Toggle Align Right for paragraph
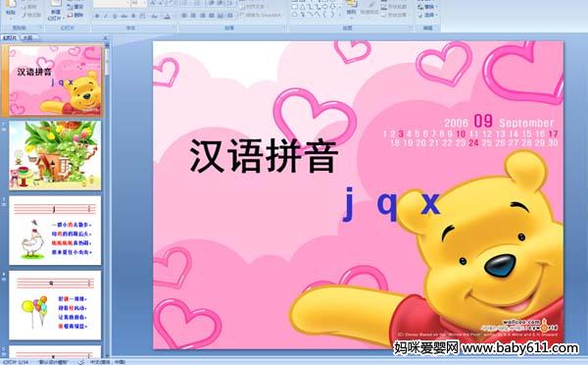This screenshot has width=588, height=365. 202,16
